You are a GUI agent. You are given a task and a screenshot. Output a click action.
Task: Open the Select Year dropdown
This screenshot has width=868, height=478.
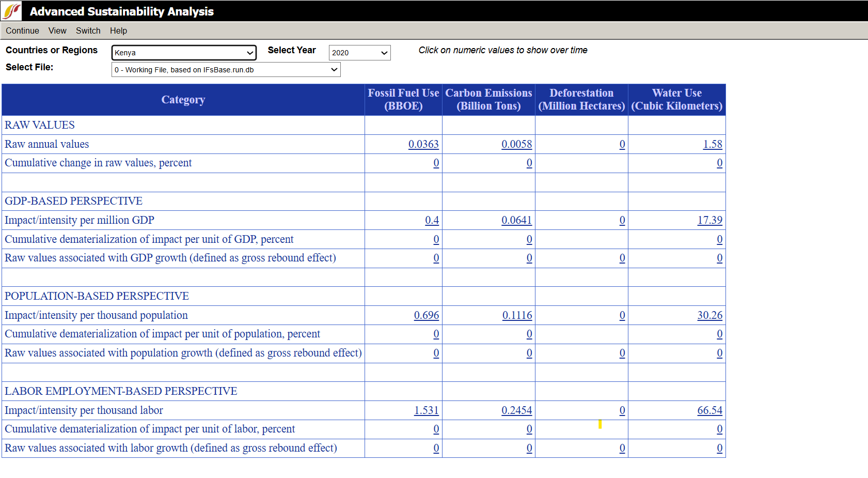[x=359, y=53]
